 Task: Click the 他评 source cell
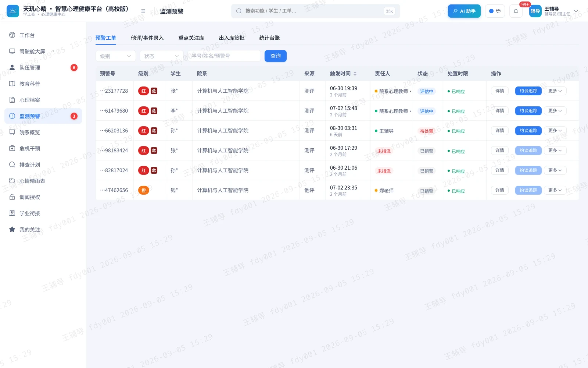coord(309,190)
